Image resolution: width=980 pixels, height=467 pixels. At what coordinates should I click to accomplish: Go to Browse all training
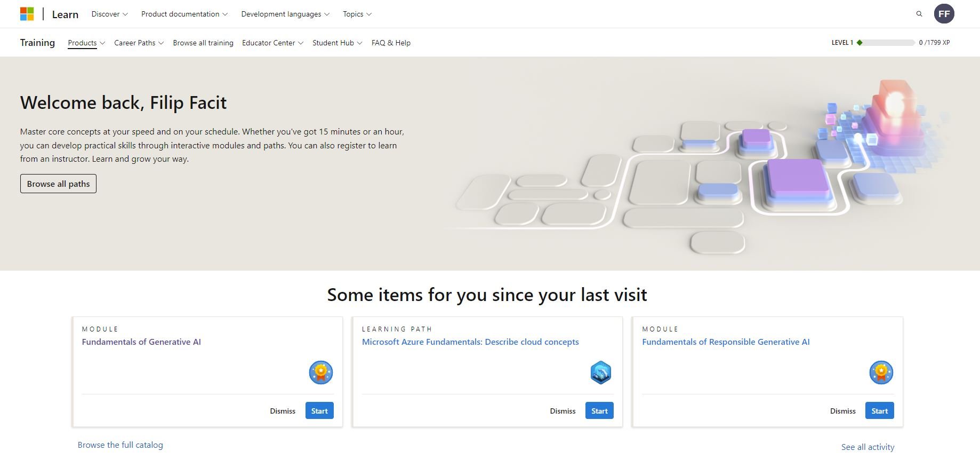pos(203,43)
